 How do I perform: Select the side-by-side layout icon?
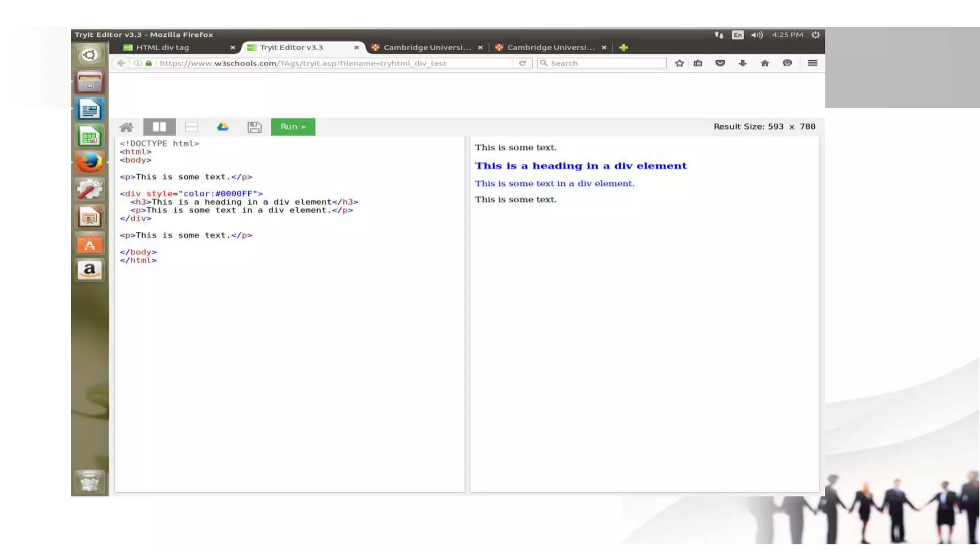[159, 127]
